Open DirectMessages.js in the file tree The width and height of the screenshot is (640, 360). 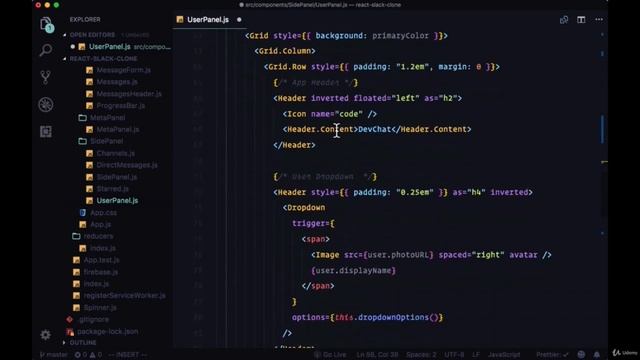[127, 165]
